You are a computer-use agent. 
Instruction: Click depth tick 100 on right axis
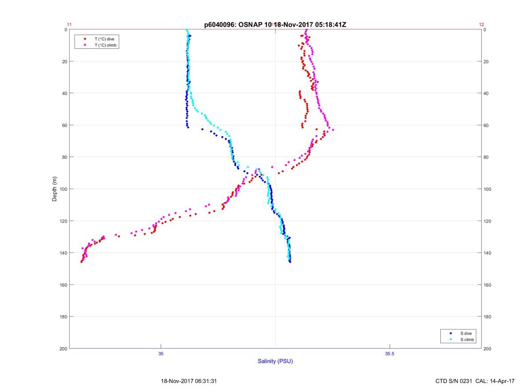tap(488, 189)
